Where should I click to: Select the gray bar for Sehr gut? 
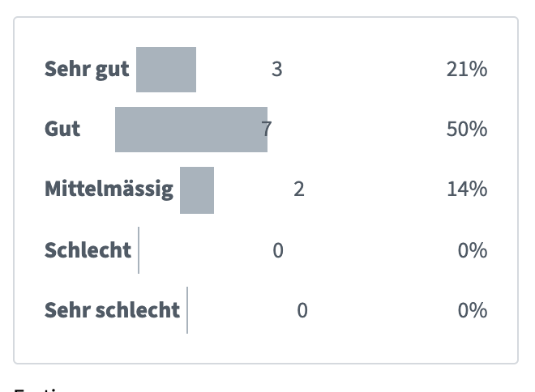coord(166,70)
